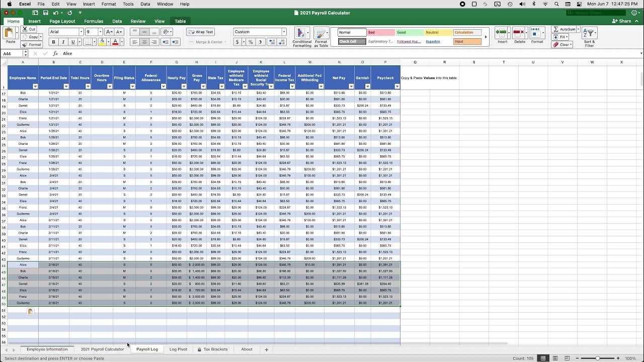Toggle Underline formatting
The height and width of the screenshot is (362, 644).
[72, 42]
